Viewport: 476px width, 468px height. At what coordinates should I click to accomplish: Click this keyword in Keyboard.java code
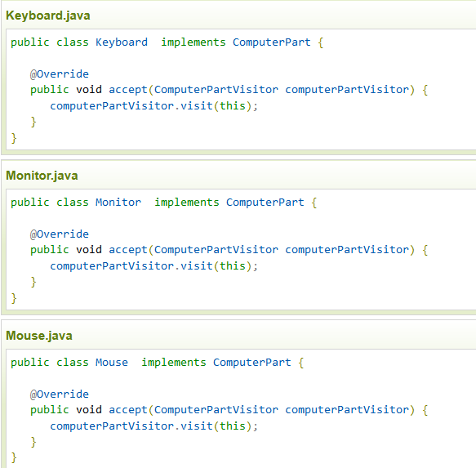pos(233,106)
